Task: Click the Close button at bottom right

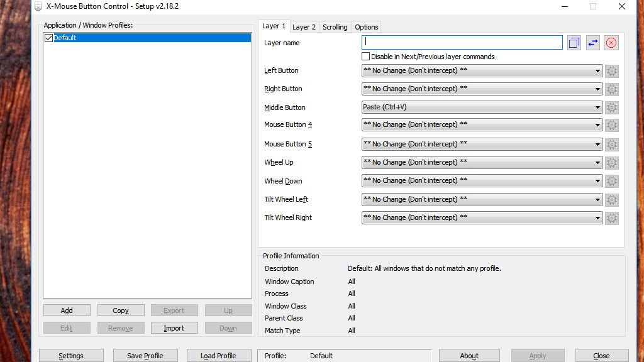Action: 602,356
